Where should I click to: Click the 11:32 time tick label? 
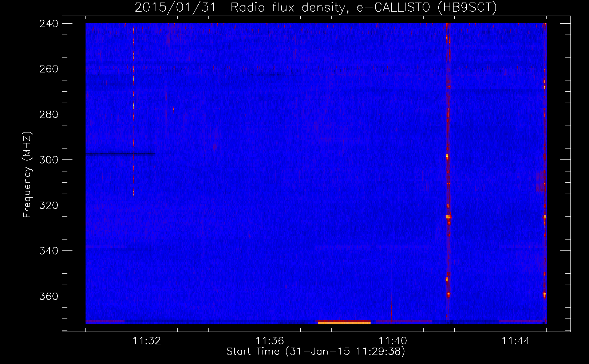coord(147,341)
